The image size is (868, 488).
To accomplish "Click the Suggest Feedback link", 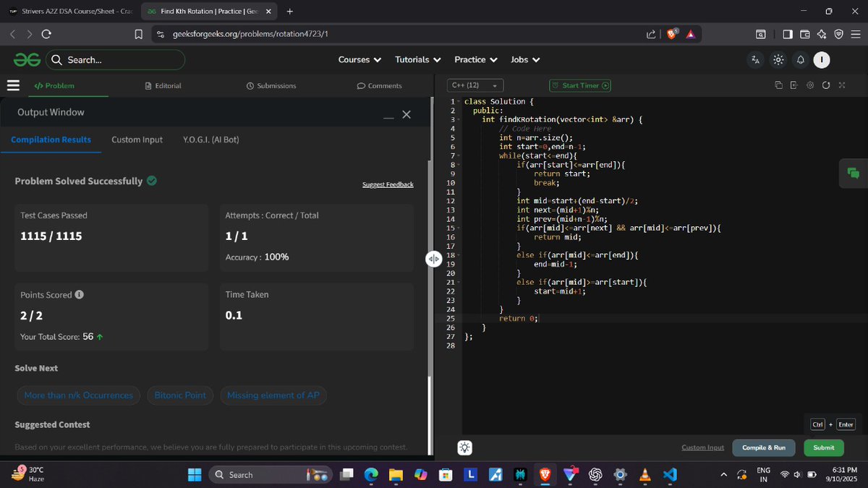I will [x=388, y=184].
